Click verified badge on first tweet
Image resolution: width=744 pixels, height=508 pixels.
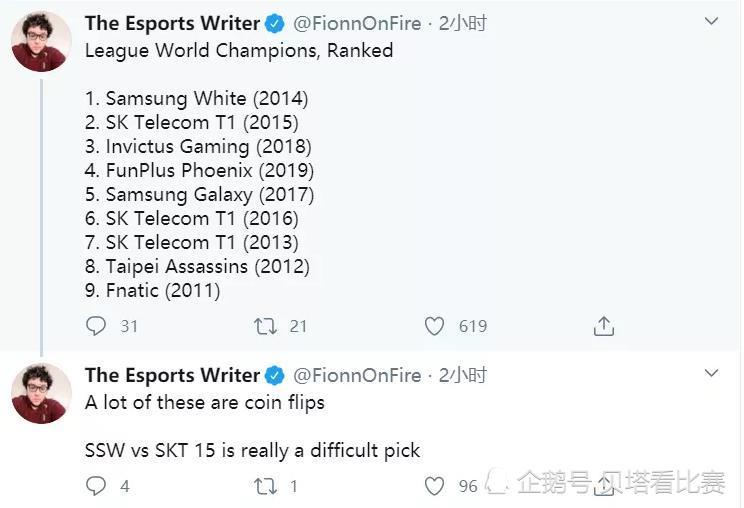tap(274, 24)
